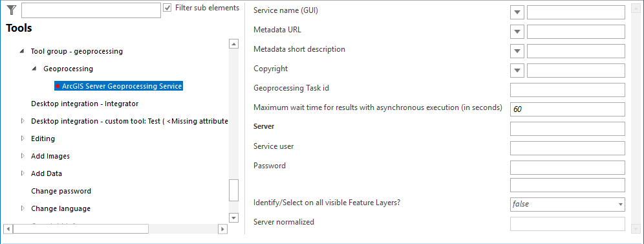Image resolution: width=644 pixels, height=244 pixels.
Task: Click the tree scrollbar up arrow
Action: coord(233,43)
